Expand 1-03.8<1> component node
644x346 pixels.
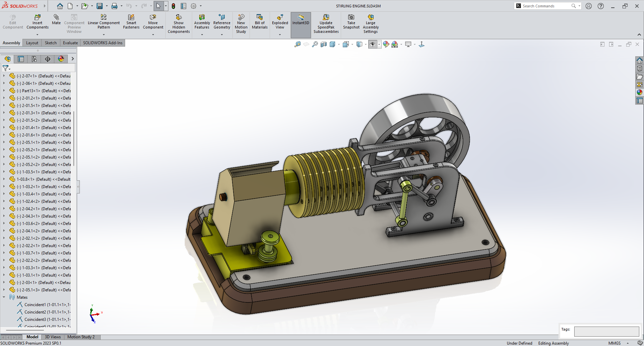(4, 179)
